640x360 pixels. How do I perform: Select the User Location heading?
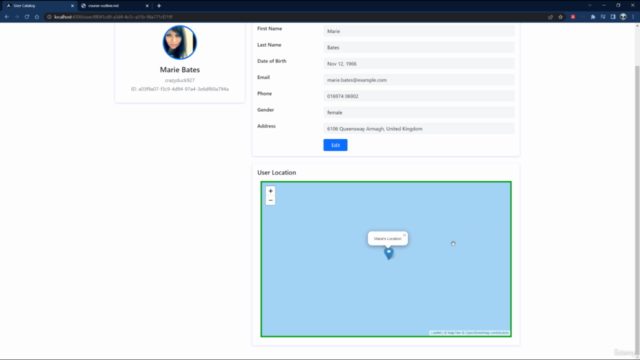point(276,173)
